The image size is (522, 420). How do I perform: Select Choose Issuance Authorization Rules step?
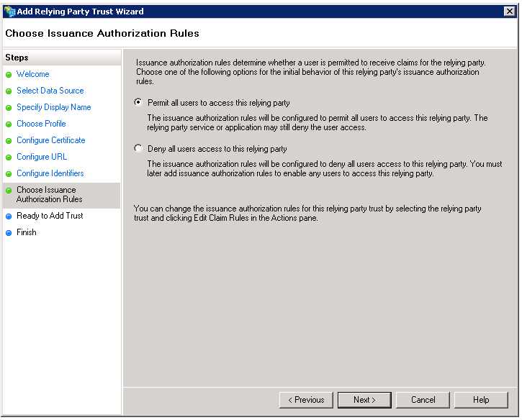49,195
